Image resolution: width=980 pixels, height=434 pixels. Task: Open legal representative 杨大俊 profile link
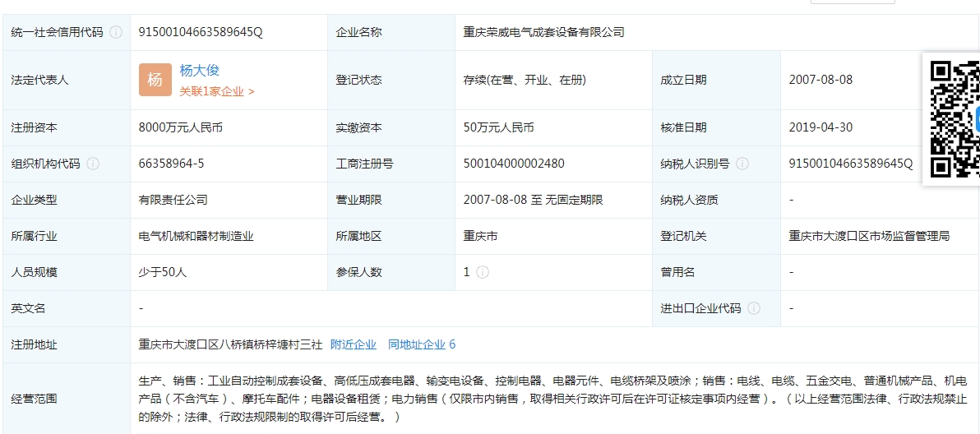(x=200, y=71)
